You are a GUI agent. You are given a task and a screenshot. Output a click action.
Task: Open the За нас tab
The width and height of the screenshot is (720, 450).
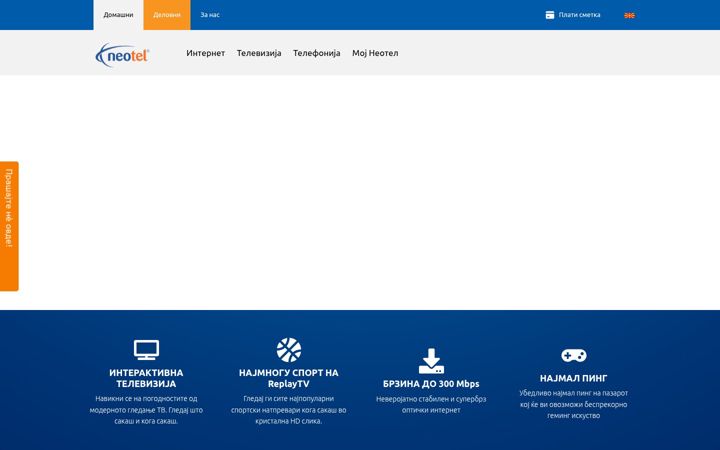tap(210, 15)
